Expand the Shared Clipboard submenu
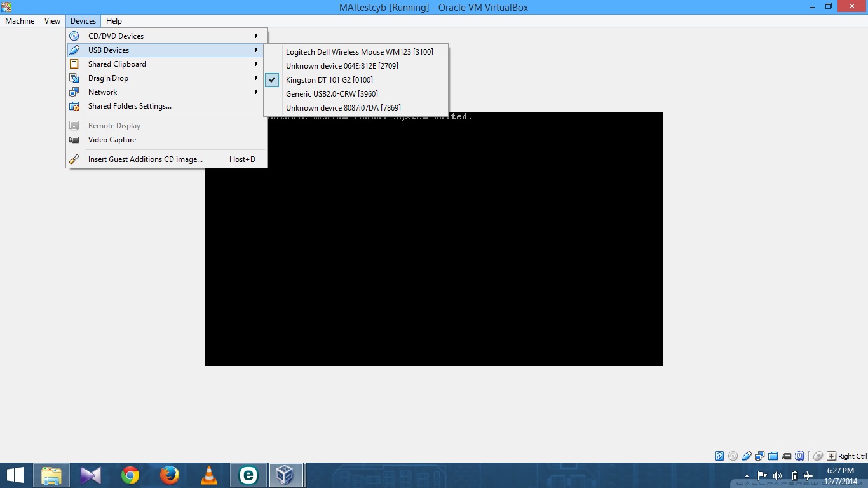 pos(166,64)
